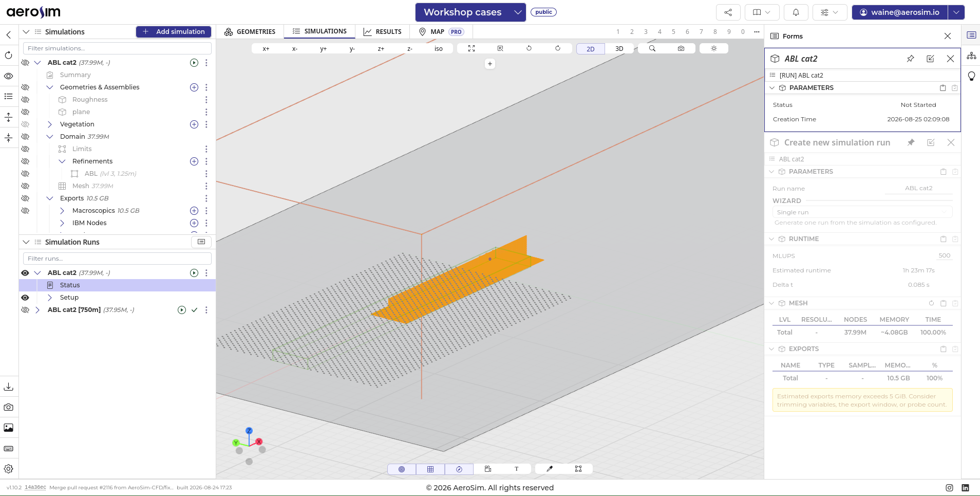Click the refresh icon in left sidebar
This screenshot has width=980, height=496.
tap(9, 55)
